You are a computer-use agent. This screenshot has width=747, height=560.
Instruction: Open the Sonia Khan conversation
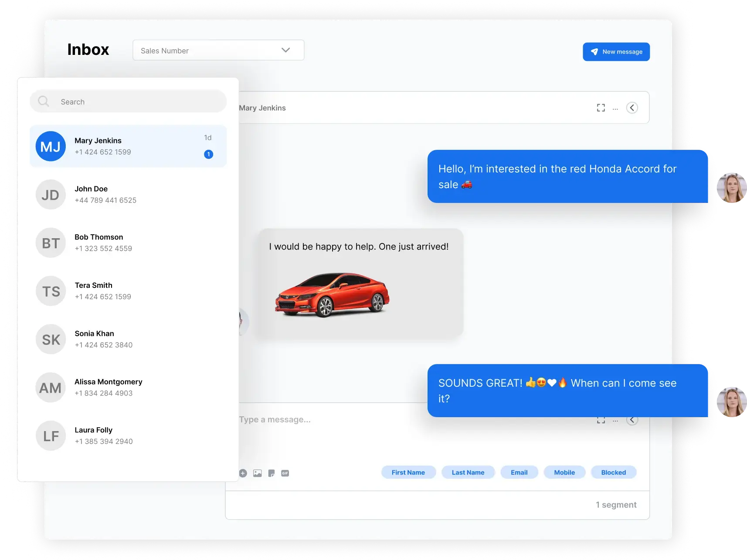click(128, 339)
